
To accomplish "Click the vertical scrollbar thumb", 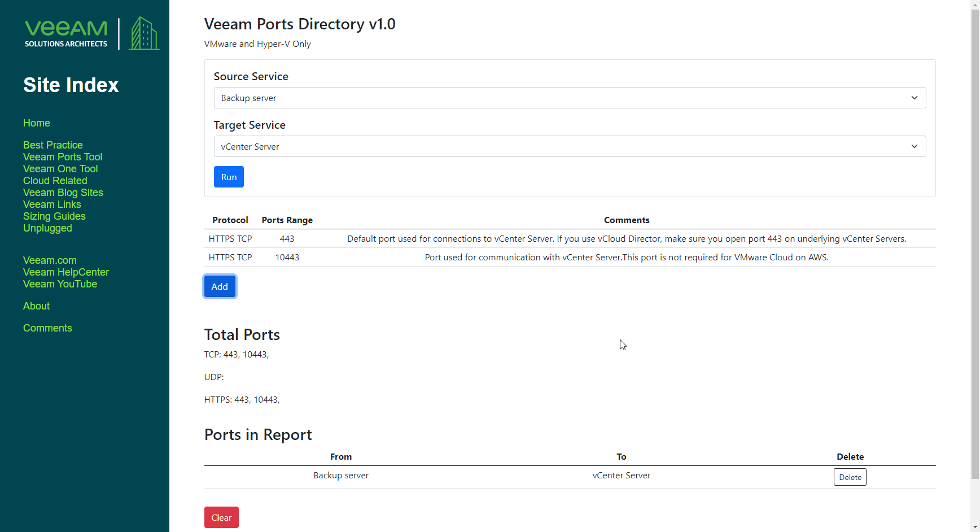I will click(975, 243).
